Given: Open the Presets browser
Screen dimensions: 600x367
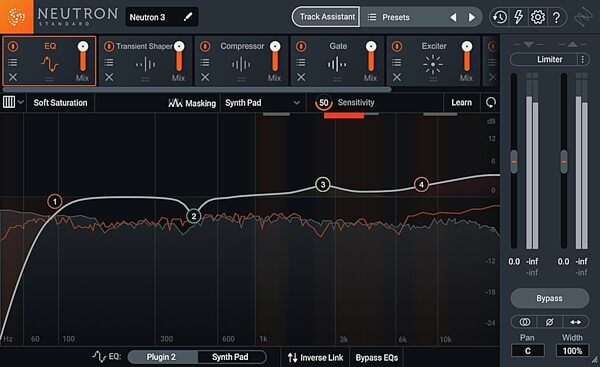Looking at the screenshot, I should point(396,17).
